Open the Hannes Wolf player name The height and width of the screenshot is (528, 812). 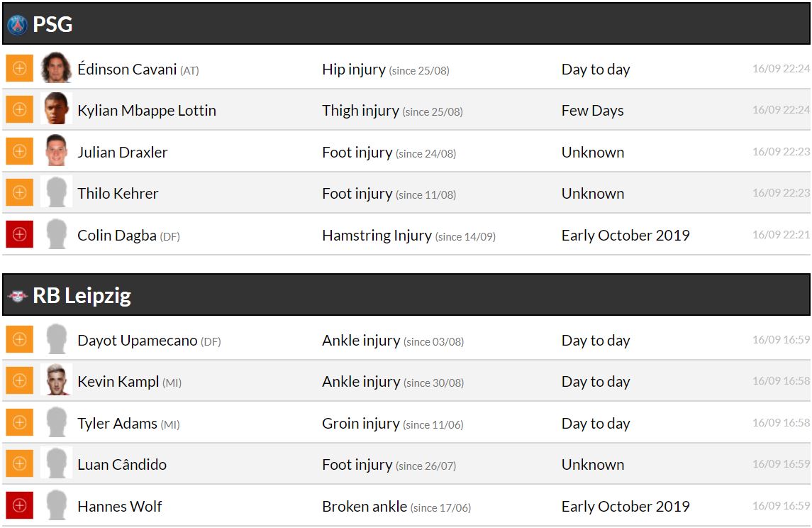pyautogui.click(x=119, y=507)
